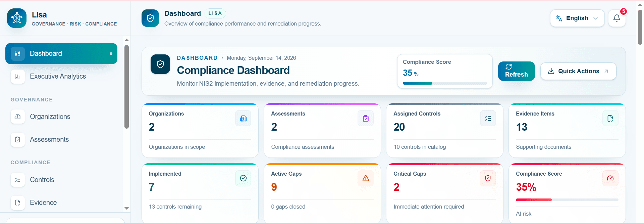The width and height of the screenshot is (644, 223).
Task: Click the green checkmark icon on the Implemented card
Action: (x=243, y=178)
